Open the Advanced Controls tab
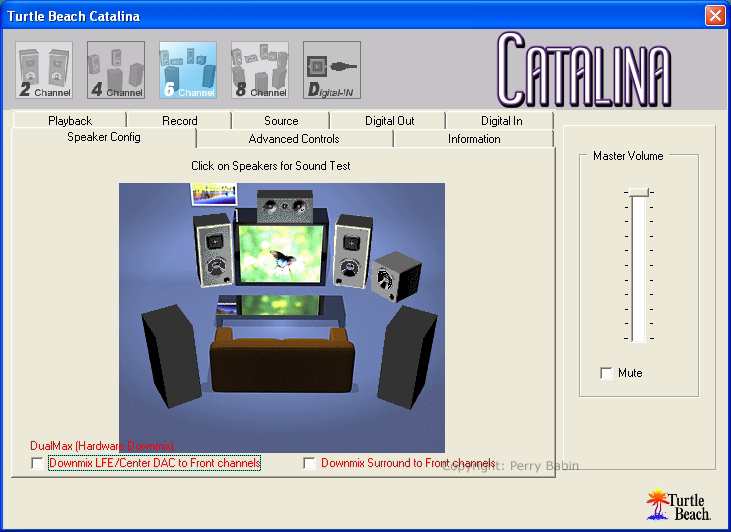Viewport: 731px width, 532px height. [294, 139]
